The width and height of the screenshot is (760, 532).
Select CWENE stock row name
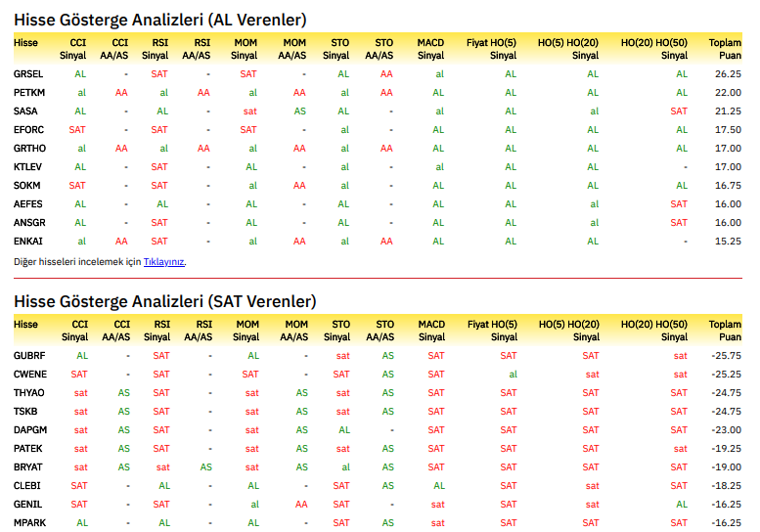click(30, 375)
